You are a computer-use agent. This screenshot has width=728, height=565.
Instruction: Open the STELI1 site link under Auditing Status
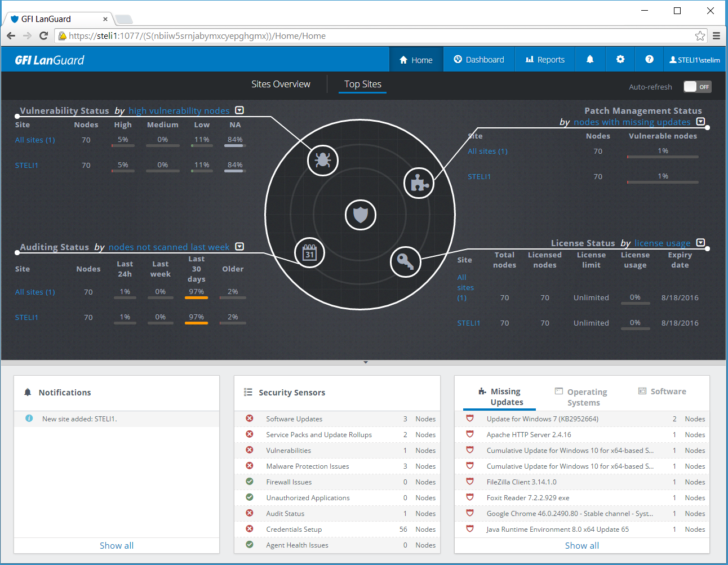(x=26, y=317)
